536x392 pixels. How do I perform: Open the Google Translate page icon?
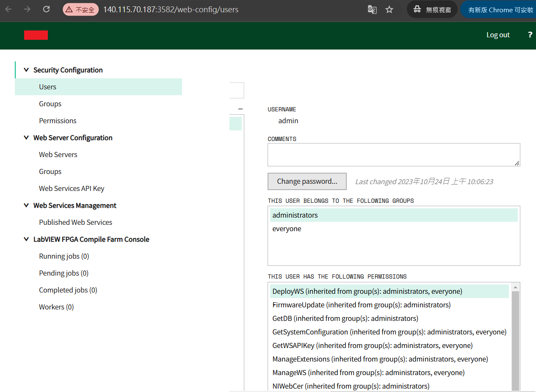[372, 9]
